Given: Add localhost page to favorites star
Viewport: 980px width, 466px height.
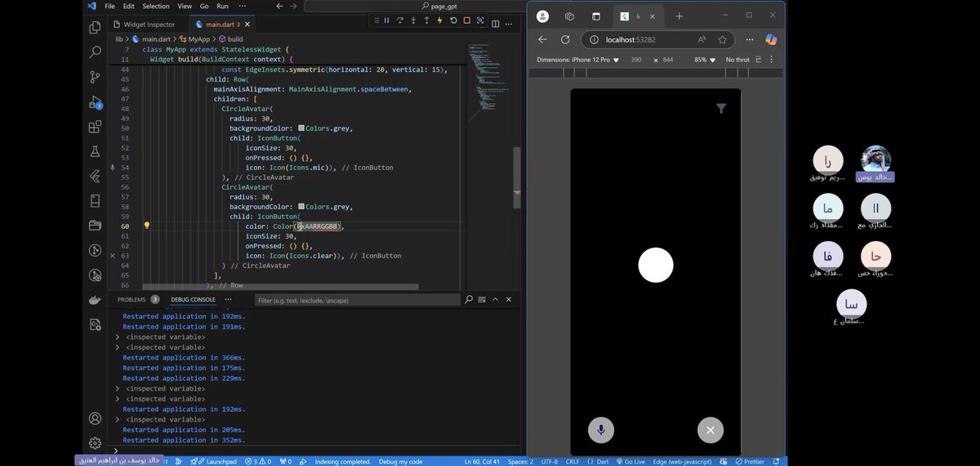Looking at the screenshot, I should 723,39.
